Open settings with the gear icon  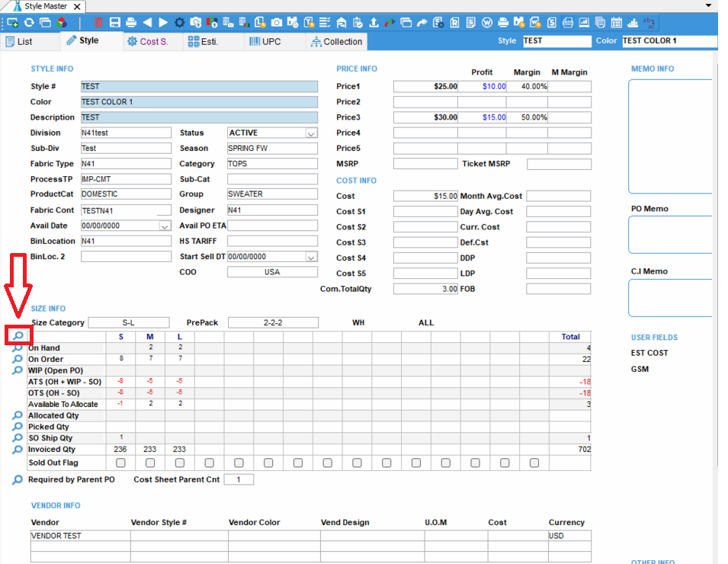tap(180, 23)
